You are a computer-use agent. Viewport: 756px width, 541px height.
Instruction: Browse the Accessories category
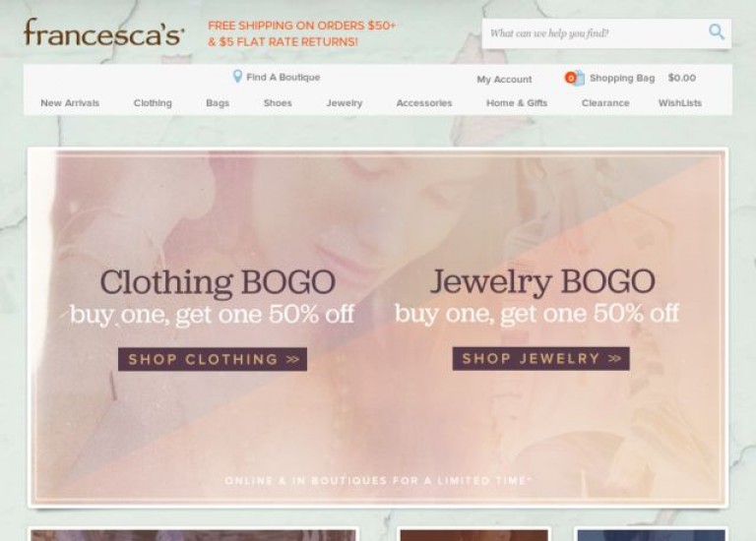[x=424, y=103]
